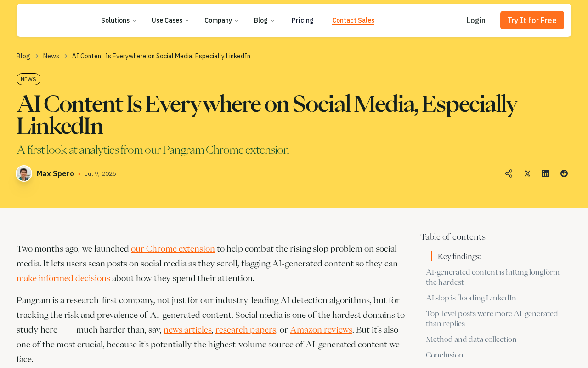
Task: Share article on LinkedIn
Action: (x=546, y=173)
